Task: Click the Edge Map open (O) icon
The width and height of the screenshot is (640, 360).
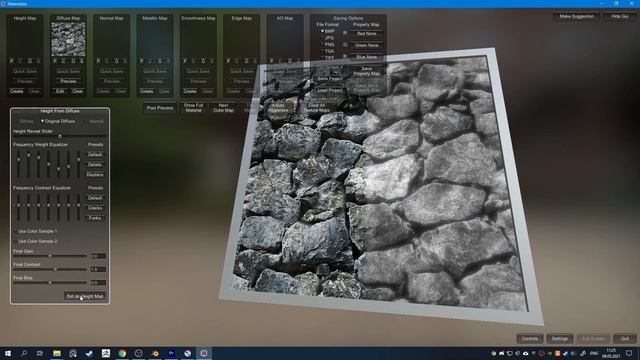Action: tap(246, 61)
